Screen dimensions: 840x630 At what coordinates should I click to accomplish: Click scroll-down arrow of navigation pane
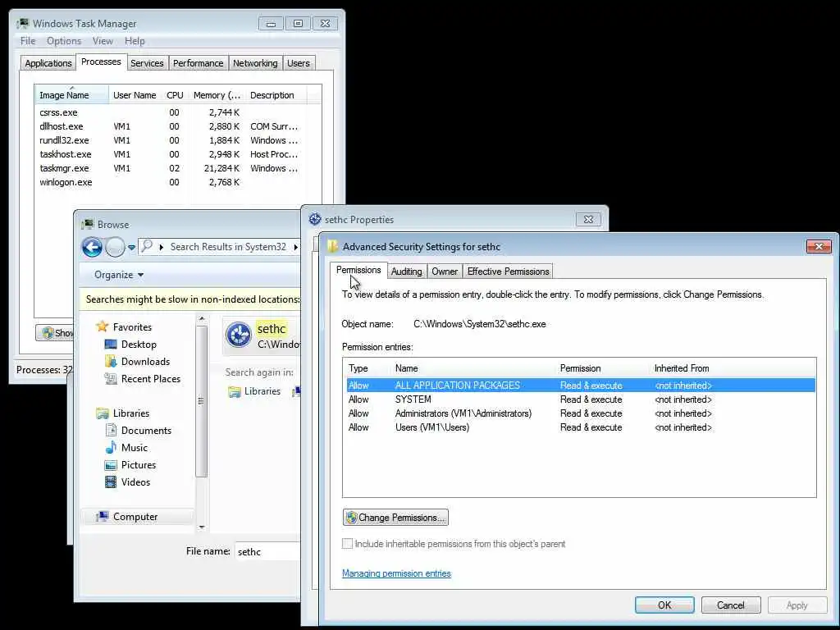[x=202, y=527]
